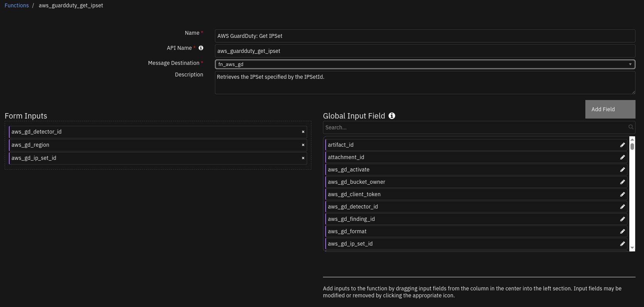Go to the Functions breadcrumb link
This screenshot has height=307, width=644.
click(17, 5)
